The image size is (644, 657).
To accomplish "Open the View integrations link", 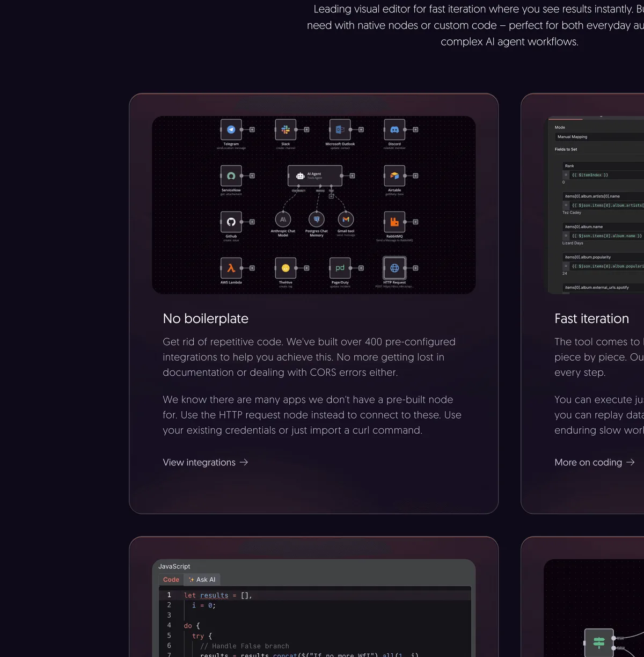I will (206, 462).
